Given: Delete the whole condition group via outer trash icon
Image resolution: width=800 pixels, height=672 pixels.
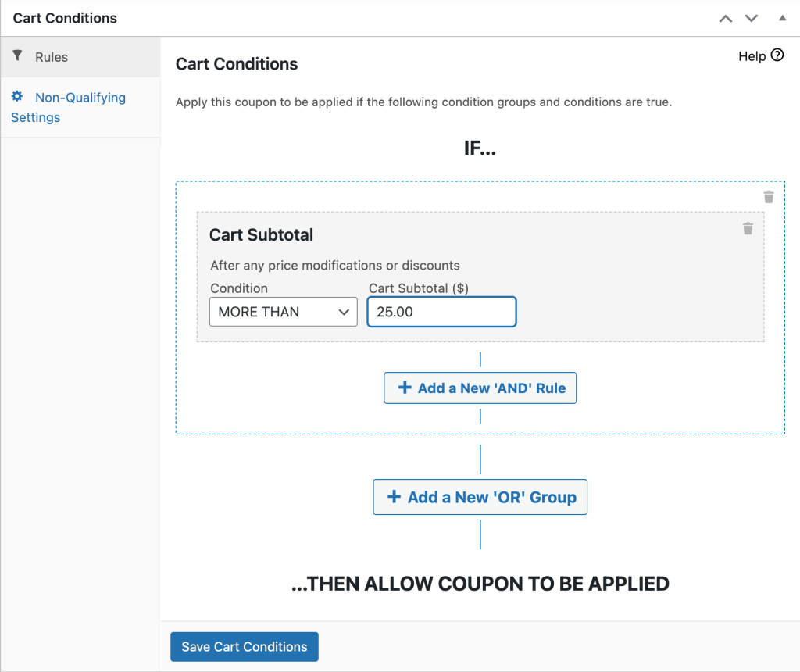Looking at the screenshot, I should [769, 197].
